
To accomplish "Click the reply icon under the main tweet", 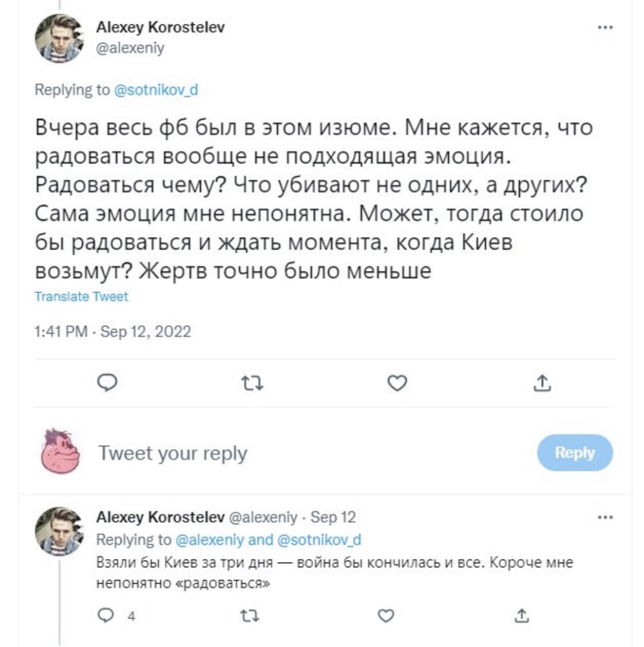I will (x=107, y=384).
